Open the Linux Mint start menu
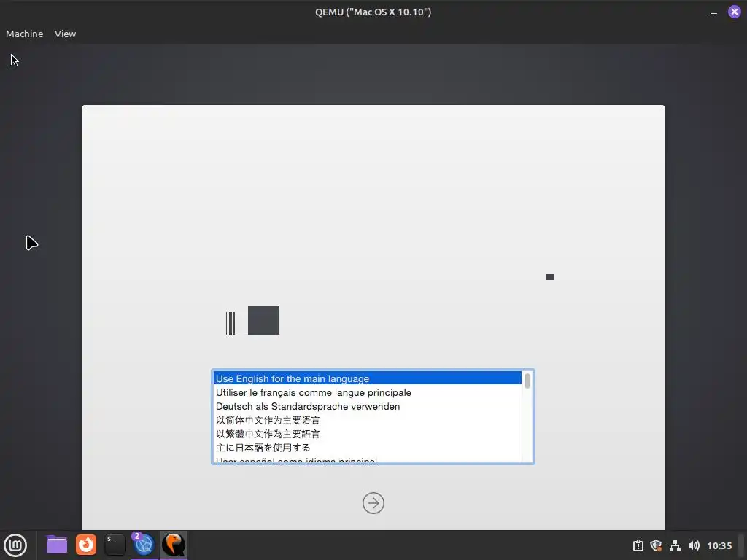 tap(15, 545)
